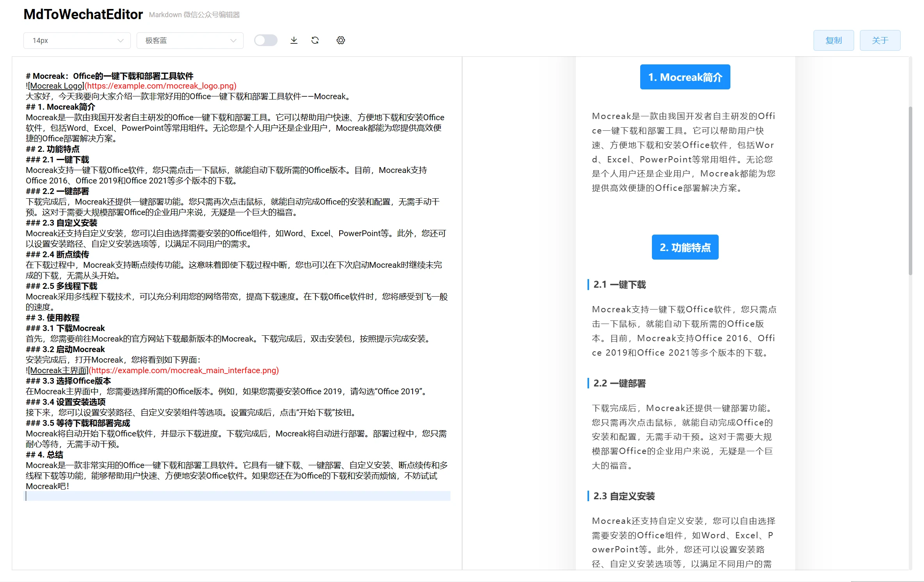This screenshot has width=924, height=582.
Task: Click the preview pane vertical scrollbar
Action: [x=910, y=190]
